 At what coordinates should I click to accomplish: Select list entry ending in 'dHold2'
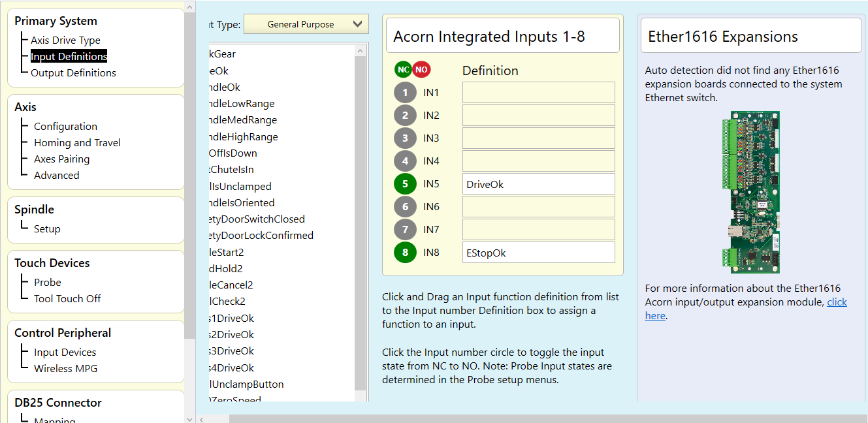pyautogui.click(x=225, y=269)
